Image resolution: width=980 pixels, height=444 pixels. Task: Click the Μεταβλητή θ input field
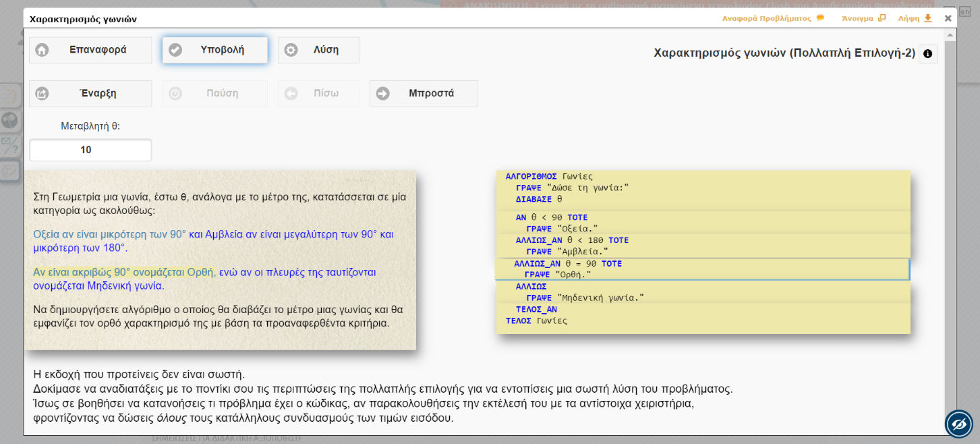(x=90, y=150)
